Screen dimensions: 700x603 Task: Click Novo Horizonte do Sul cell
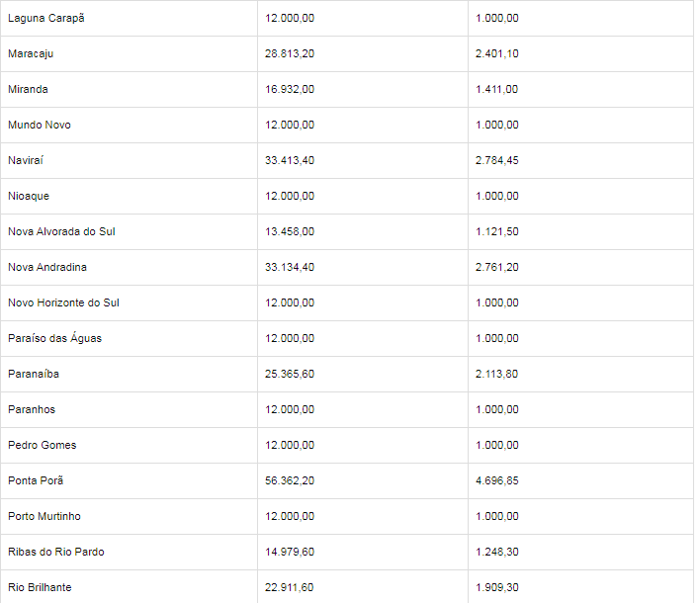click(x=63, y=302)
